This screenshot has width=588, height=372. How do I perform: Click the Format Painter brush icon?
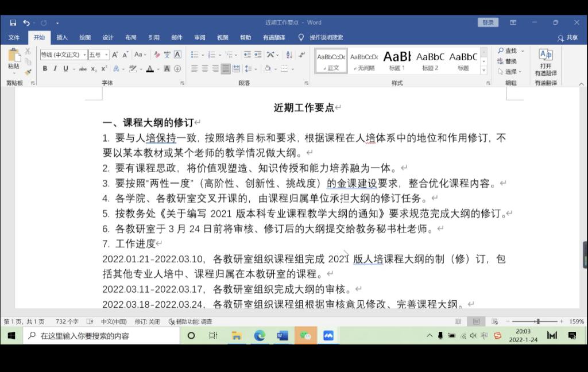tap(28, 72)
